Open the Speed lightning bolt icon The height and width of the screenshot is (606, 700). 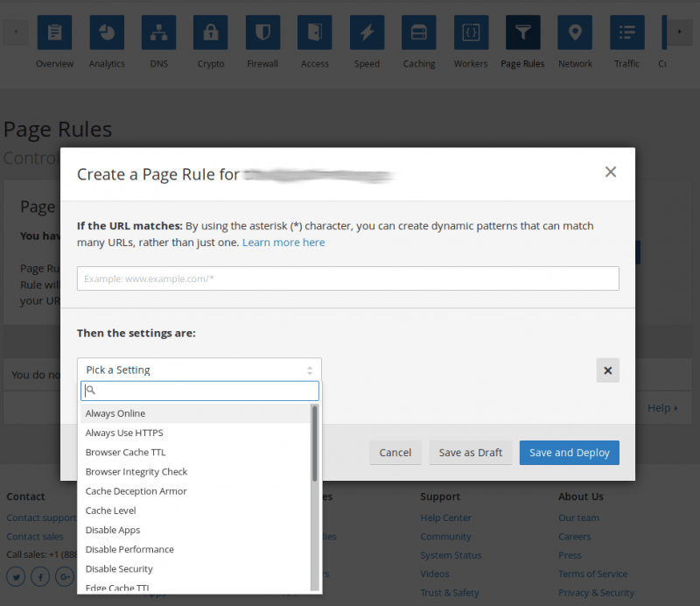tap(367, 32)
